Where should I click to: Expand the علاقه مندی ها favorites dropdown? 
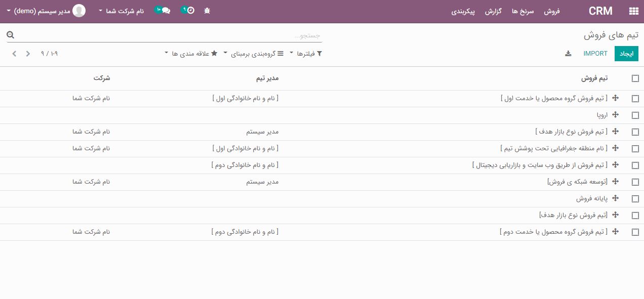point(191,54)
